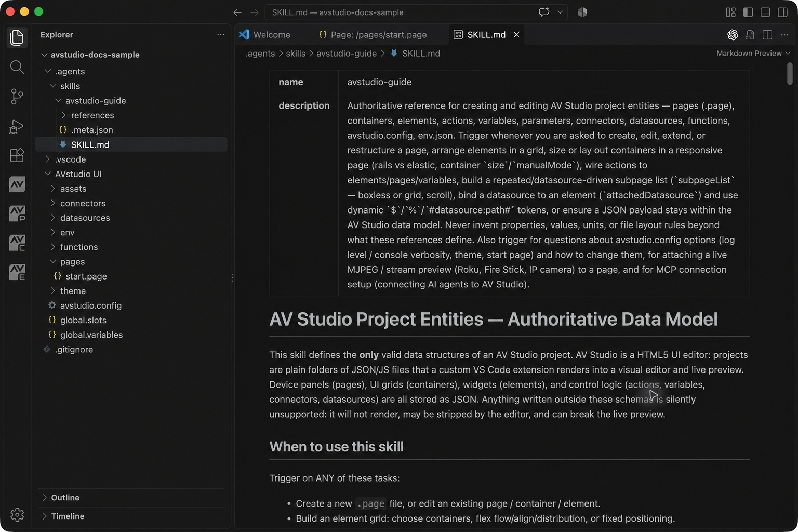Open the AV Studio E panel icon
Screen dimensions: 798x532
coord(17,272)
